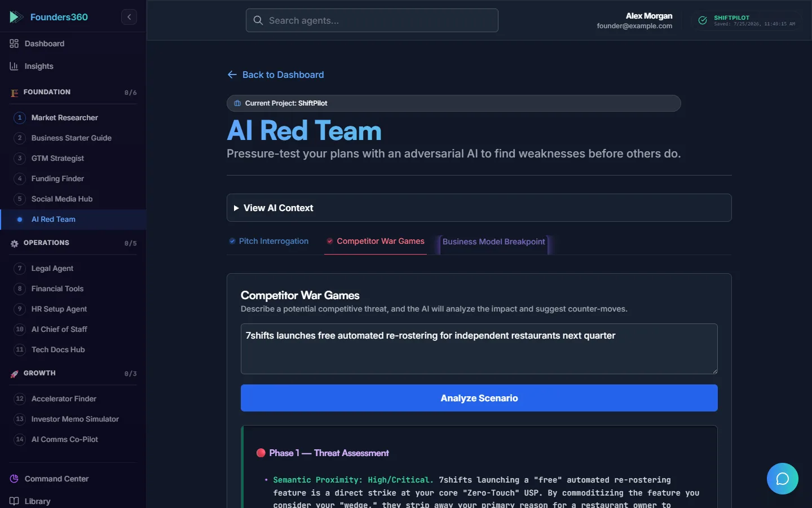Open the chat bubble widget
The height and width of the screenshot is (508, 812).
pos(783,479)
